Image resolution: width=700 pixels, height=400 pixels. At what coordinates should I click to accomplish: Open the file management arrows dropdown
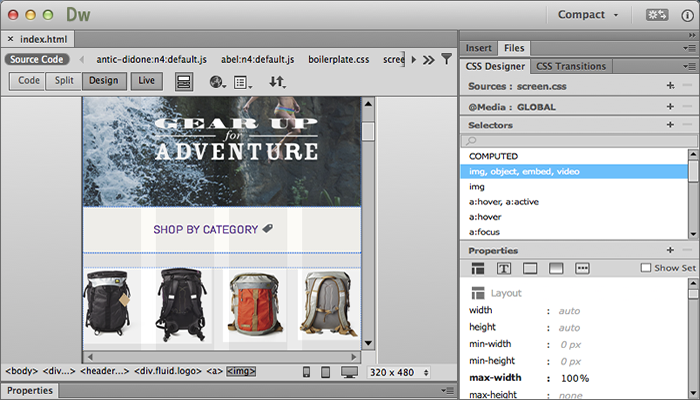277,82
